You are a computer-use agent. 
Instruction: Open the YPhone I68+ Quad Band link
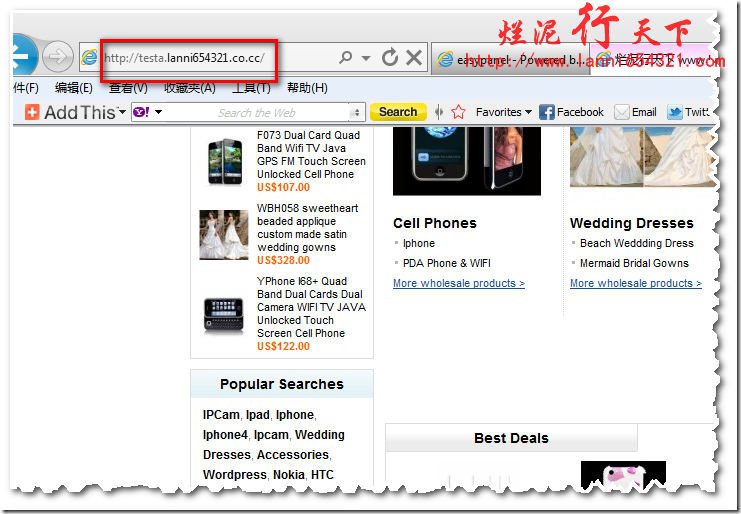311,307
